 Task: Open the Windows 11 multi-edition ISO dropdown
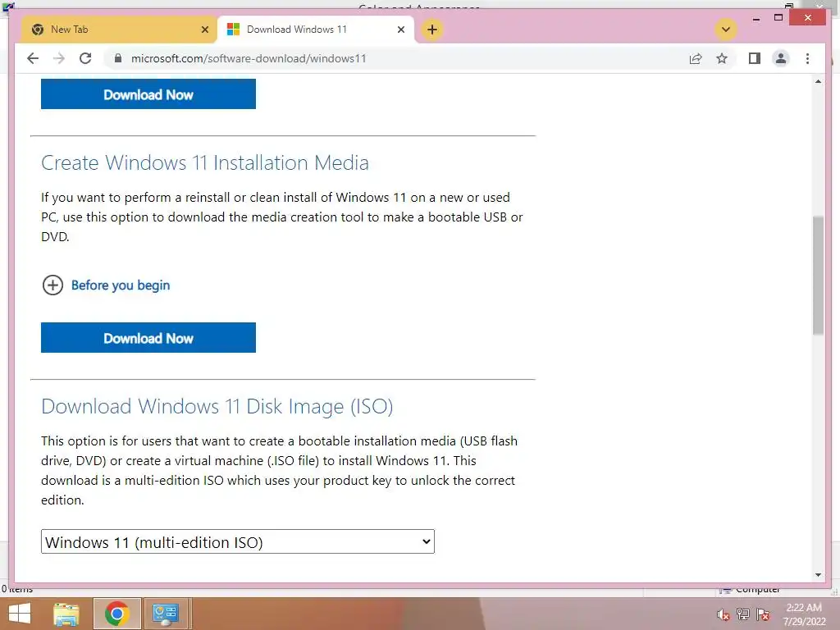coord(237,541)
